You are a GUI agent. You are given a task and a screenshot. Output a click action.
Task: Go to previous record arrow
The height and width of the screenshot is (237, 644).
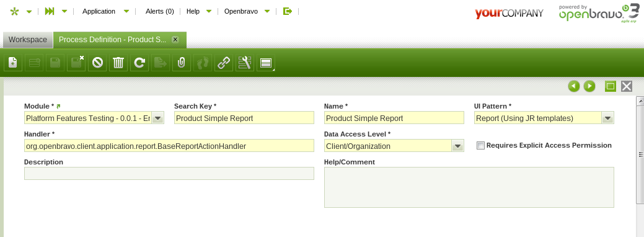click(574, 86)
